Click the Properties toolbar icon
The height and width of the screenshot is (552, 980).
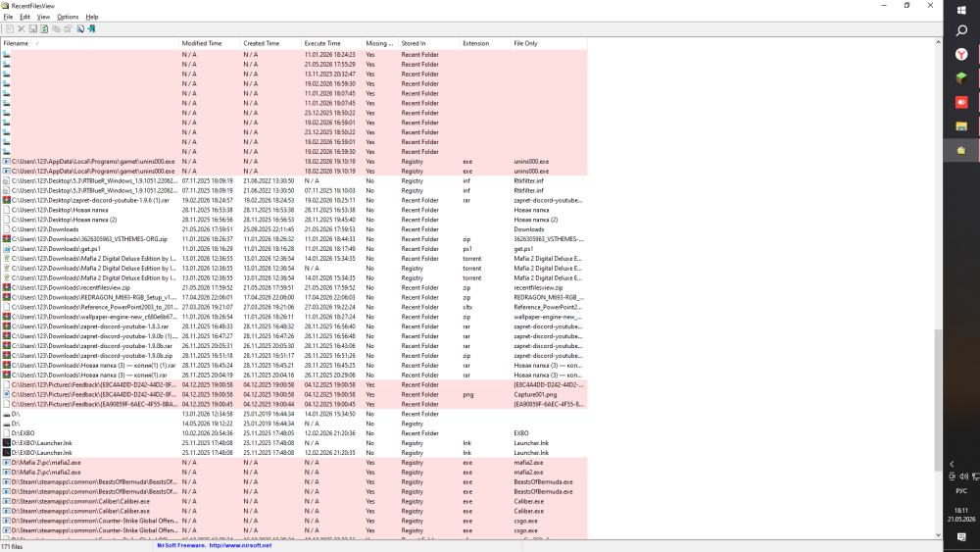coord(69,28)
